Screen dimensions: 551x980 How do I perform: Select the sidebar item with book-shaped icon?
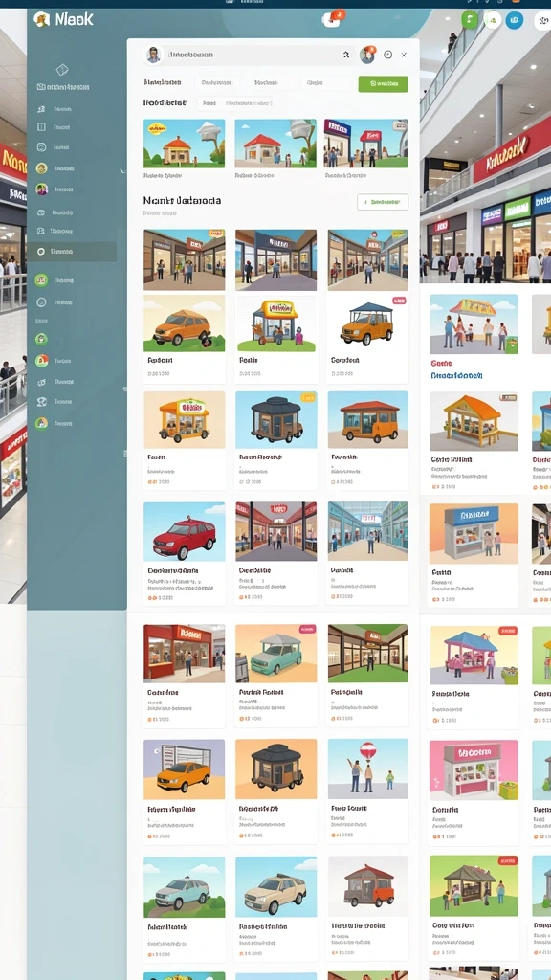pyautogui.click(x=55, y=127)
